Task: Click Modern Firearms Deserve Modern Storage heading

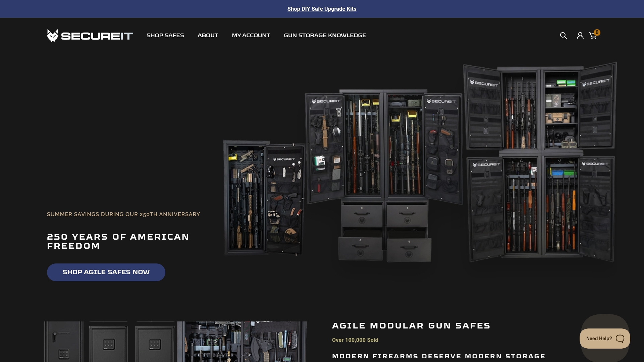Action: tap(439, 356)
